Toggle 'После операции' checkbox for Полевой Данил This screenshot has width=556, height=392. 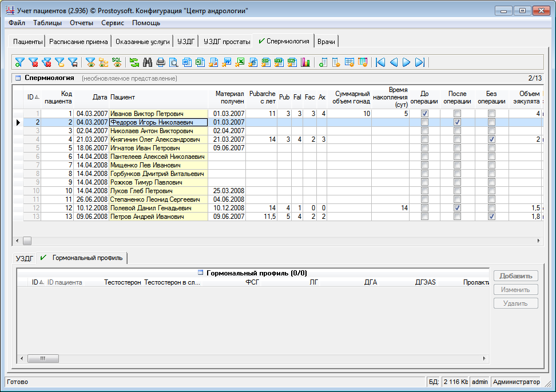[457, 208]
